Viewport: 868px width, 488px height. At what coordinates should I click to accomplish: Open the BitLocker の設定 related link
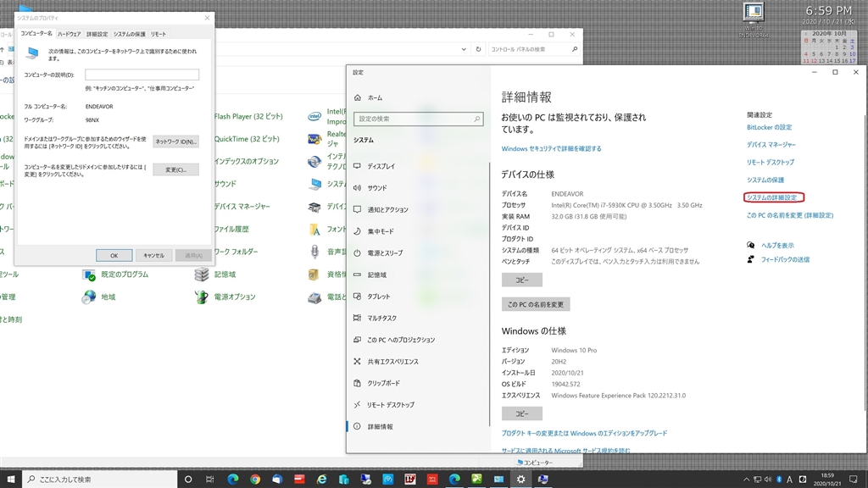point(770,127)
